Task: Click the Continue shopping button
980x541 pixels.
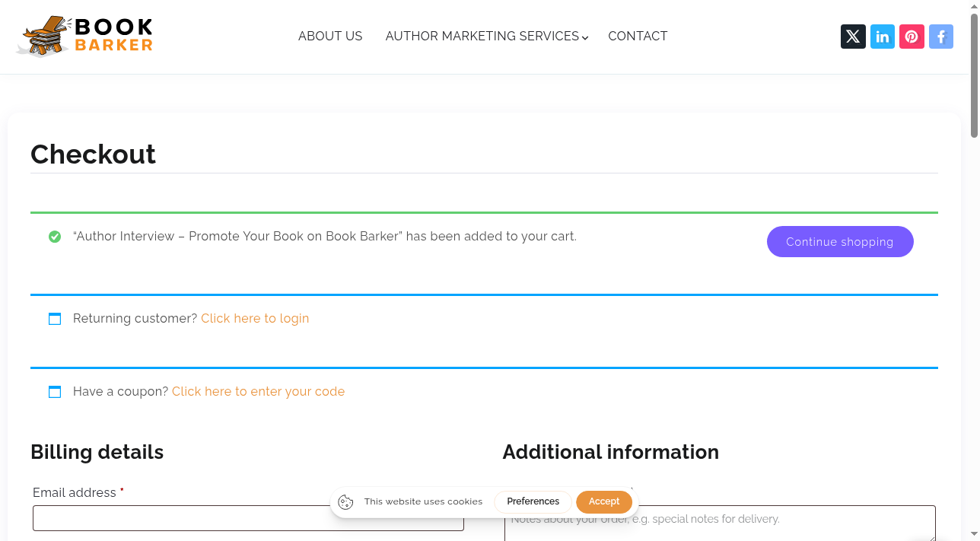Action: (x=840, y=241)
